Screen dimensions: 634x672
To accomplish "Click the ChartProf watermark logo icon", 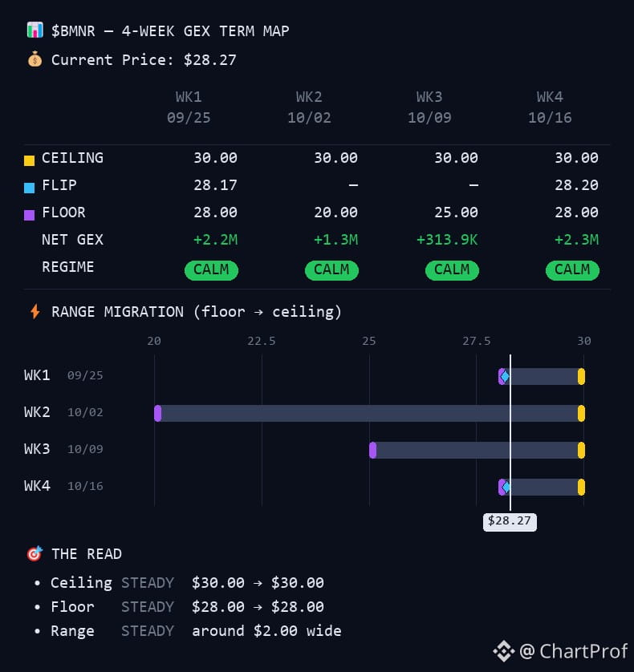I will pos(504,651).
